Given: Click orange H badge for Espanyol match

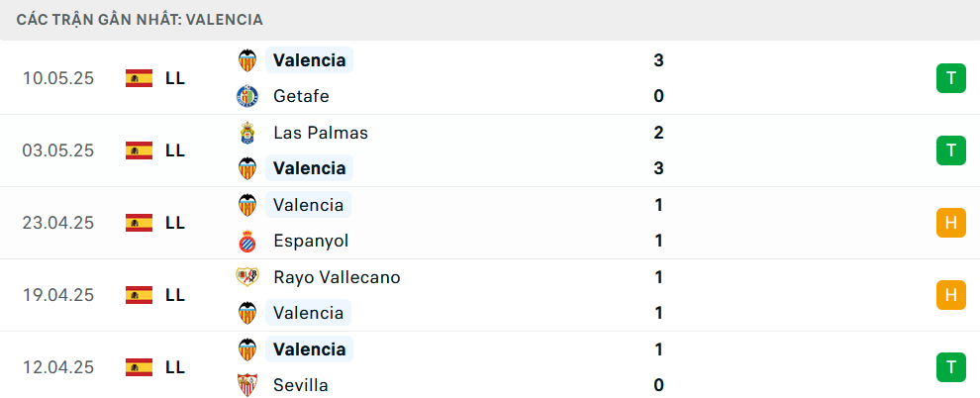Looking at the screenshot, I should [x=951, y=223].
